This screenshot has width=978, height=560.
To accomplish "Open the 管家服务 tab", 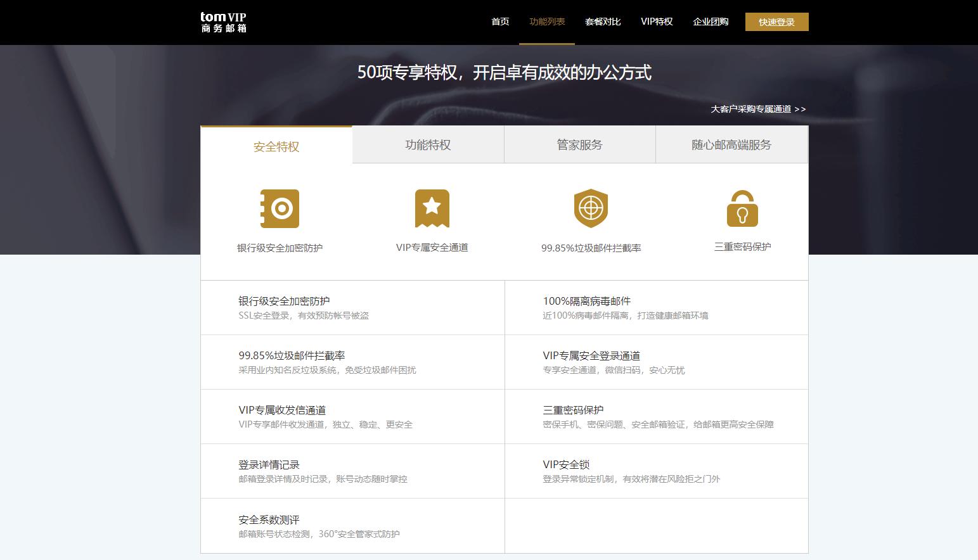I will coord(579,144).
